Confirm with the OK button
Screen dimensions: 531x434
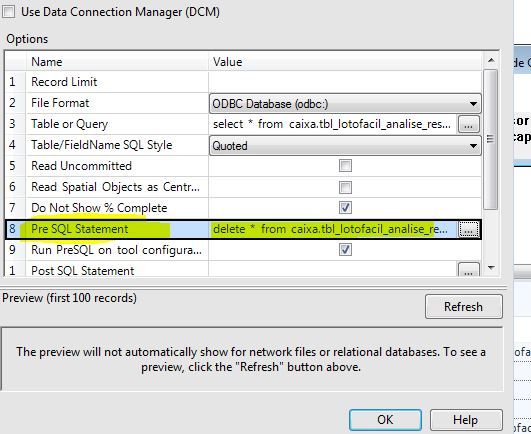point(385,420)
